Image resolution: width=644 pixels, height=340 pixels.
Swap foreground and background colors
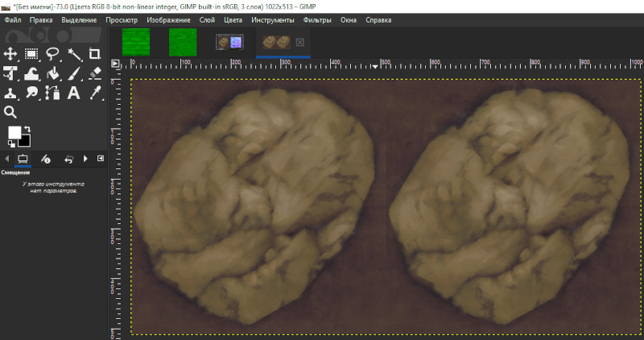click(x=27, y=129)
